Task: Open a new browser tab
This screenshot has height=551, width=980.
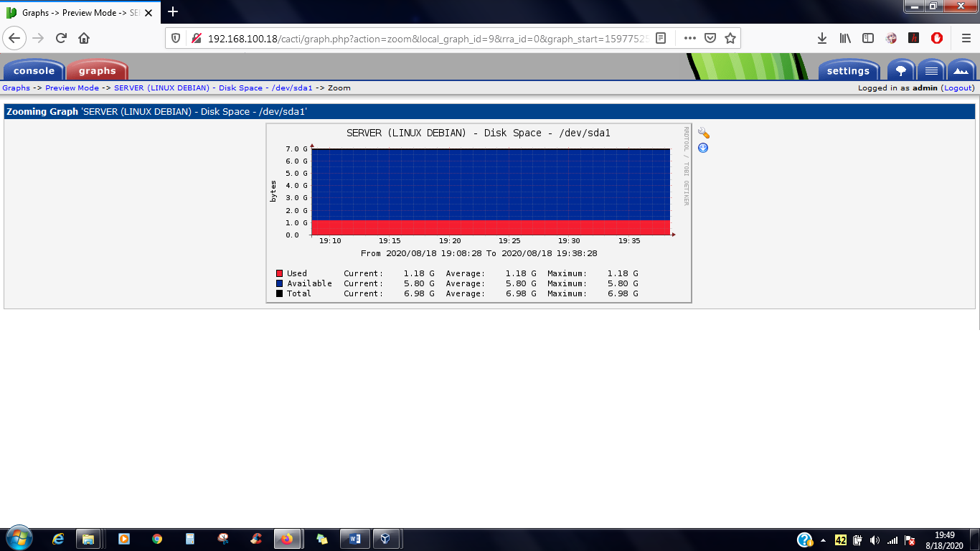Action: (x=173, y=11)
